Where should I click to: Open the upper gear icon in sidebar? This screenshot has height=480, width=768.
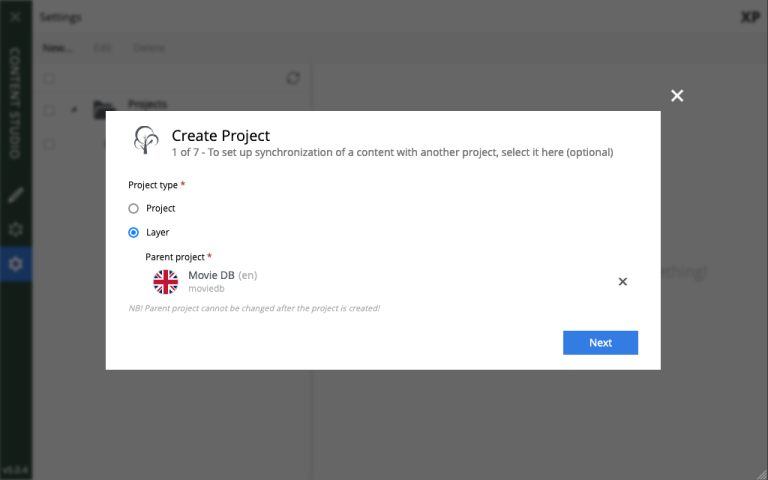pyautogui.click(x=16, y=229)
